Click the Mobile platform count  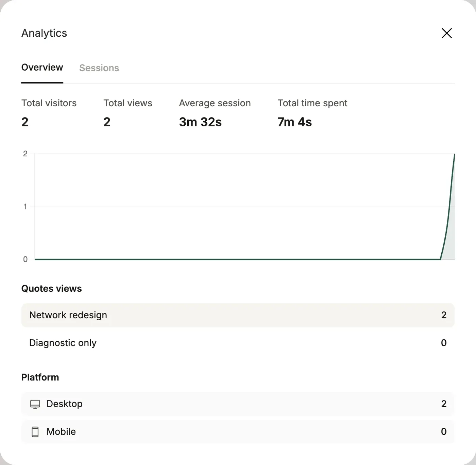444,432
